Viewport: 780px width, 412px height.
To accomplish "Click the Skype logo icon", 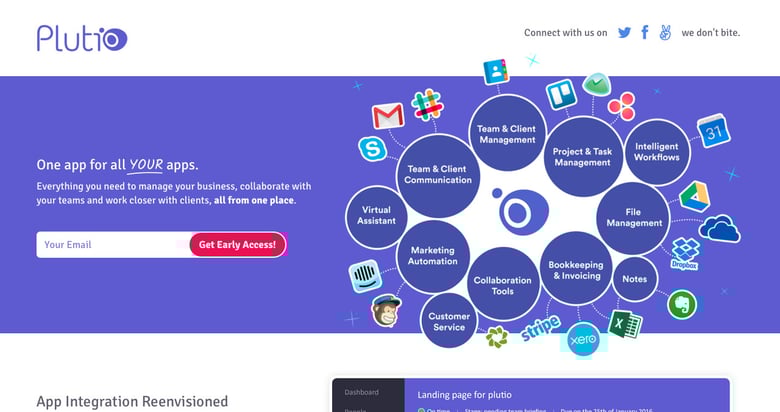I will tap(372, 150).
